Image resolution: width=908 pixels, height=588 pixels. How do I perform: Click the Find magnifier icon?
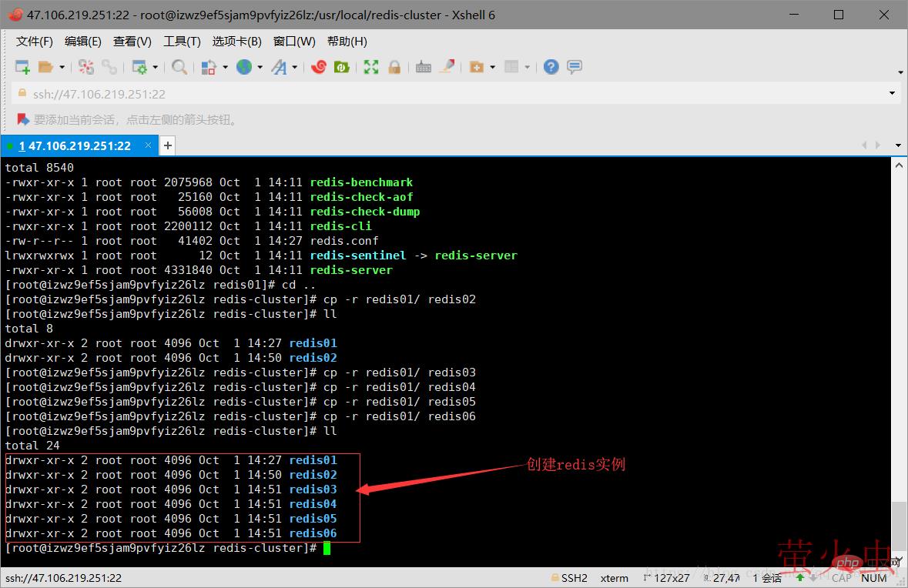click(179, 68)
